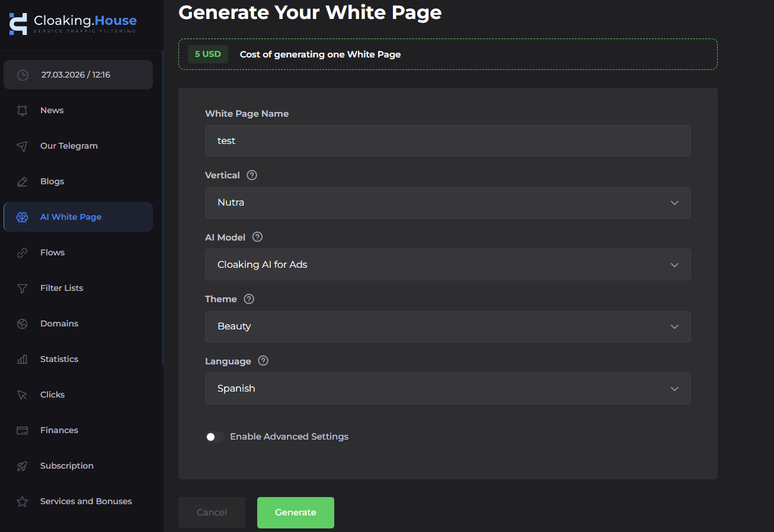Click the Theme help question mark
Screen dimensions: 774x532
(x=248, y=299)
